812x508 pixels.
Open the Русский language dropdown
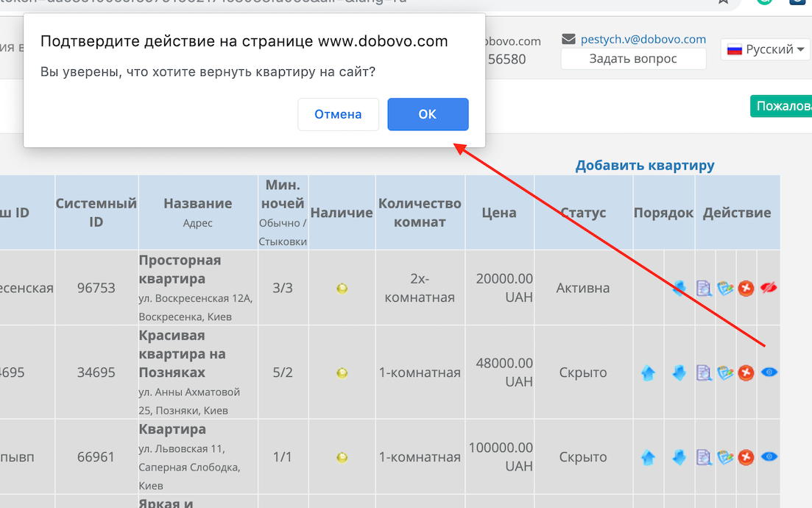click(766, 49)
